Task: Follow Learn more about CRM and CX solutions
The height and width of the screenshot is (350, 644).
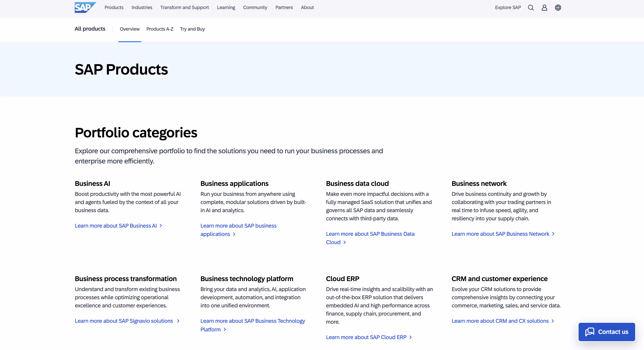Action: coord(503,321)
